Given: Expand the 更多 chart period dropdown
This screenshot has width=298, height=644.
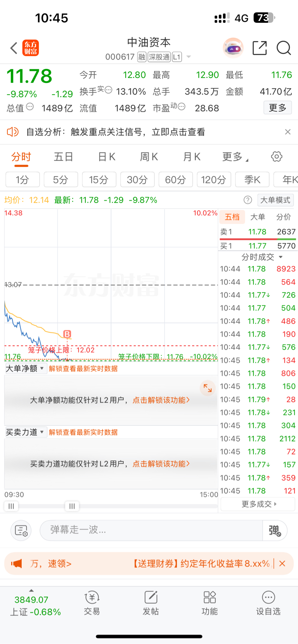Looking at the screenshot, I should click(x=235, y=157).
